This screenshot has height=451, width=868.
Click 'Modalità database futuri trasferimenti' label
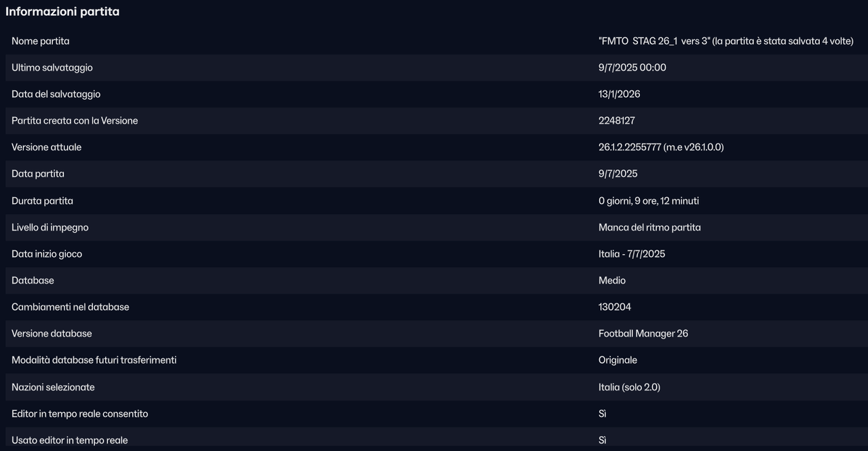94,360
